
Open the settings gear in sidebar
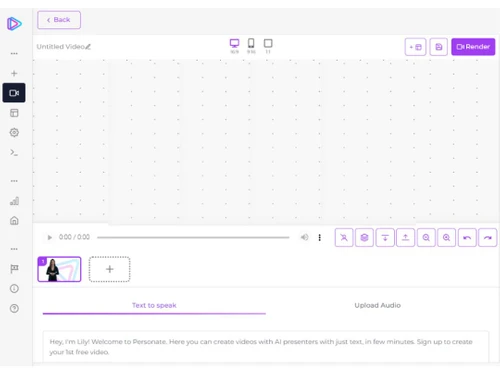coord(14,133)
